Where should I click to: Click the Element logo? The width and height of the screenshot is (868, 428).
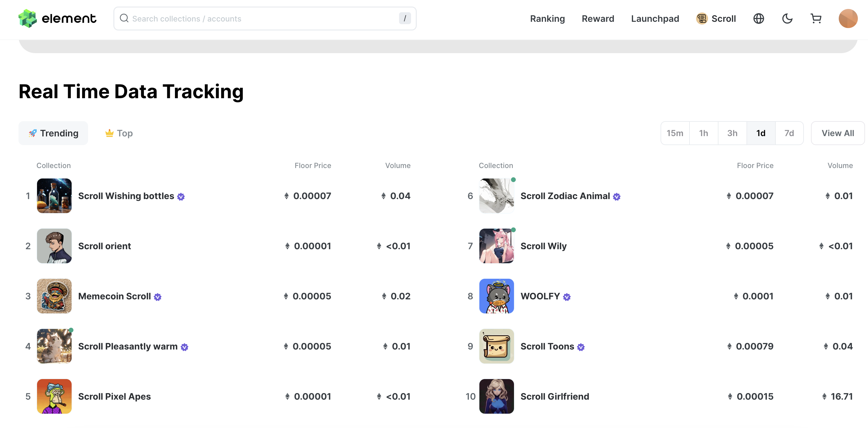[x=57, y=19]
